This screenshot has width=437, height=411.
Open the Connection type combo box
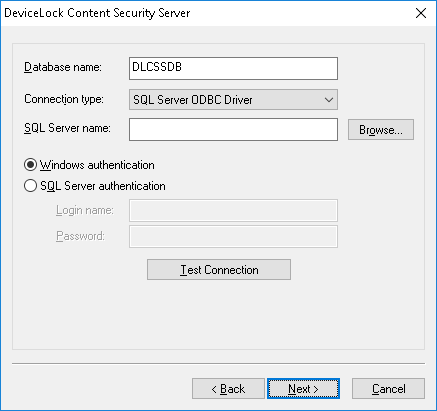coord(233,99)
